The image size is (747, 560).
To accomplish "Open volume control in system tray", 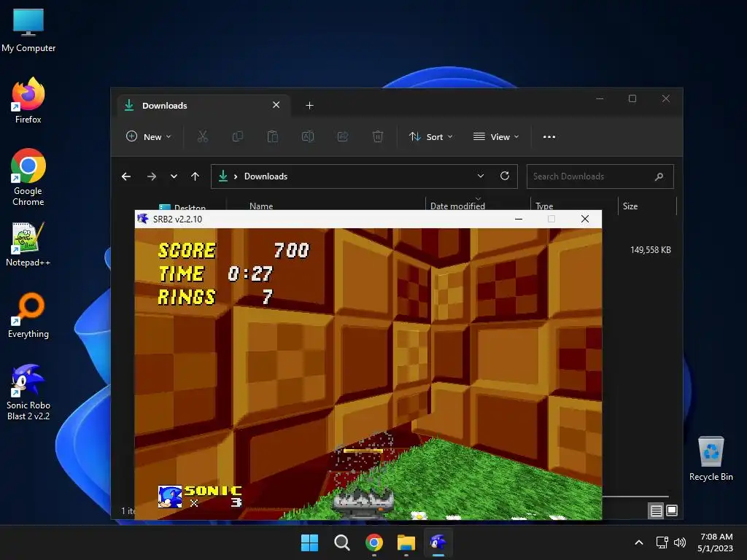I will pos(680,542).
